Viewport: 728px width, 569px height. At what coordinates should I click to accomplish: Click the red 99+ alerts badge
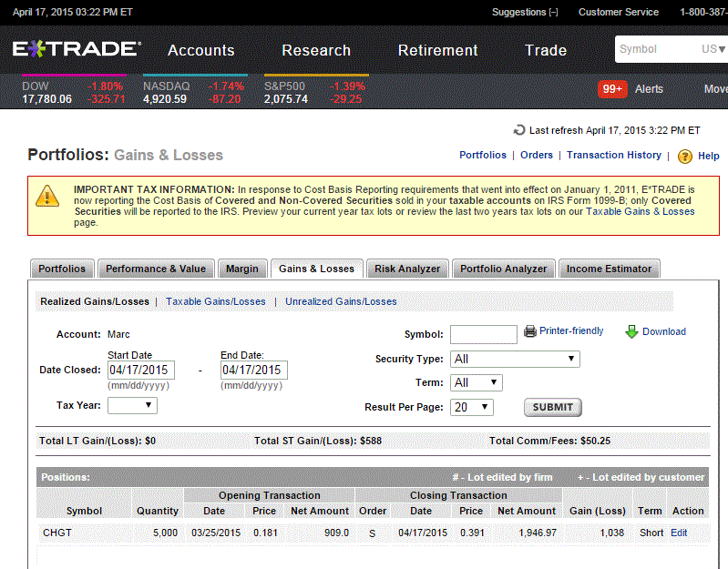(x=612, y=89)
